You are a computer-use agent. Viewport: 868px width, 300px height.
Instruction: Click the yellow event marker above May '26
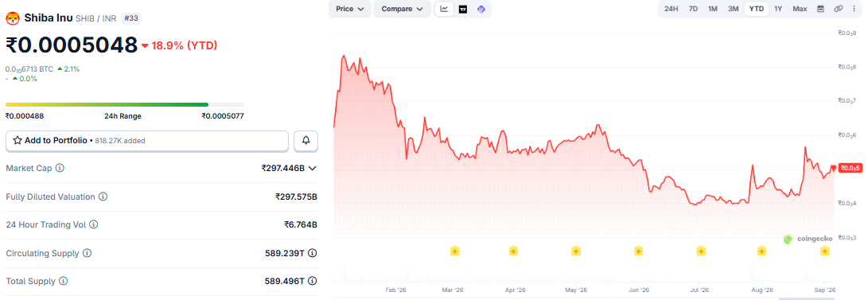(x=576, y=251)
